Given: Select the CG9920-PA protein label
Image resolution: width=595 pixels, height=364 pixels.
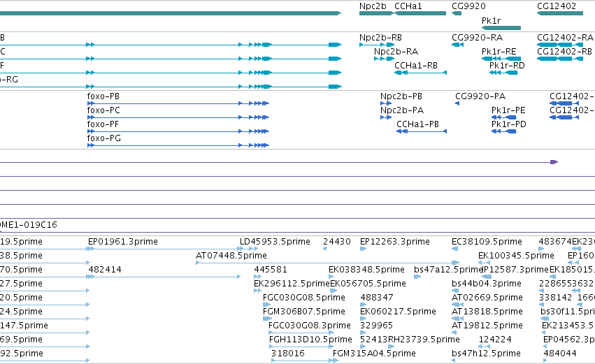Looking at the screenshot, I should coord(480,96).
